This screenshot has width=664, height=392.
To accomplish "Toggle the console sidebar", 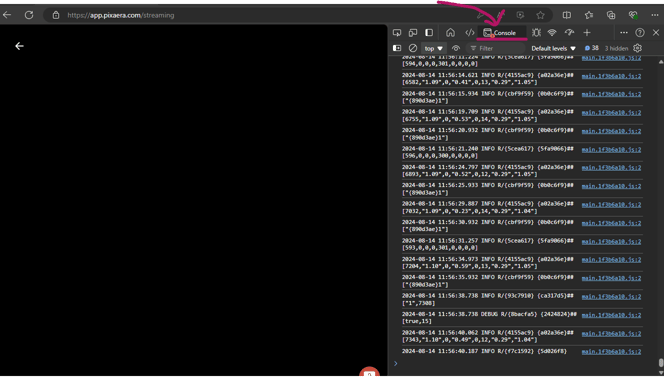I will [x=397, y=48].
